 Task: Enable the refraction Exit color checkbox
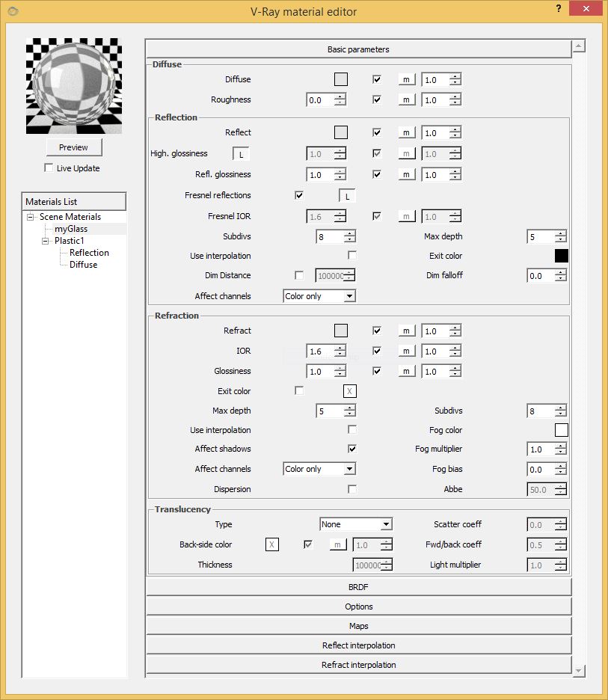[299, 390]
